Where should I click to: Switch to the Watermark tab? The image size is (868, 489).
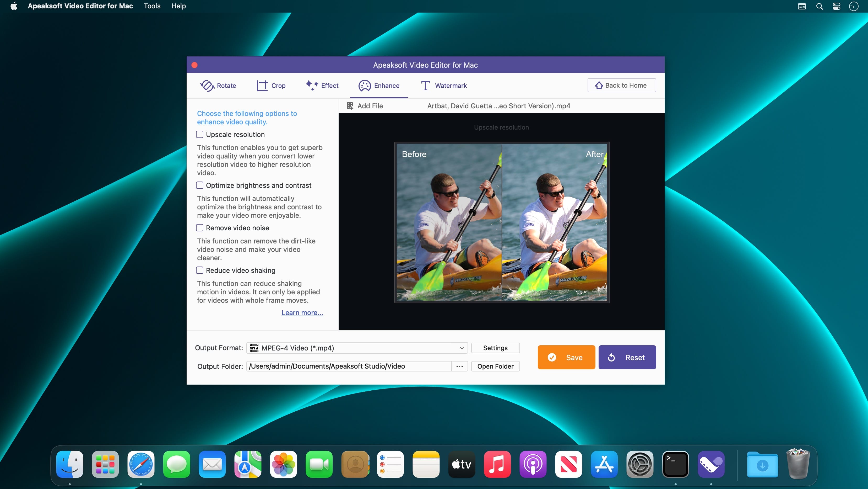click(444, 86)
